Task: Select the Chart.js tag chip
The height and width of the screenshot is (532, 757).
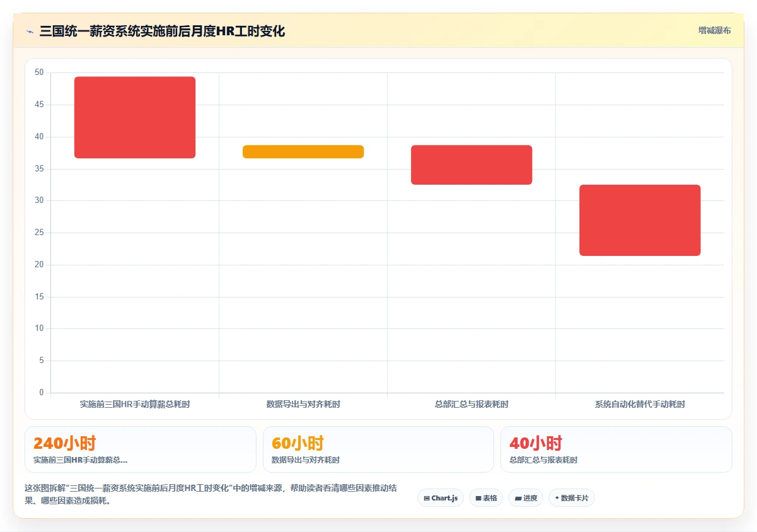Action: pos(441,498)
